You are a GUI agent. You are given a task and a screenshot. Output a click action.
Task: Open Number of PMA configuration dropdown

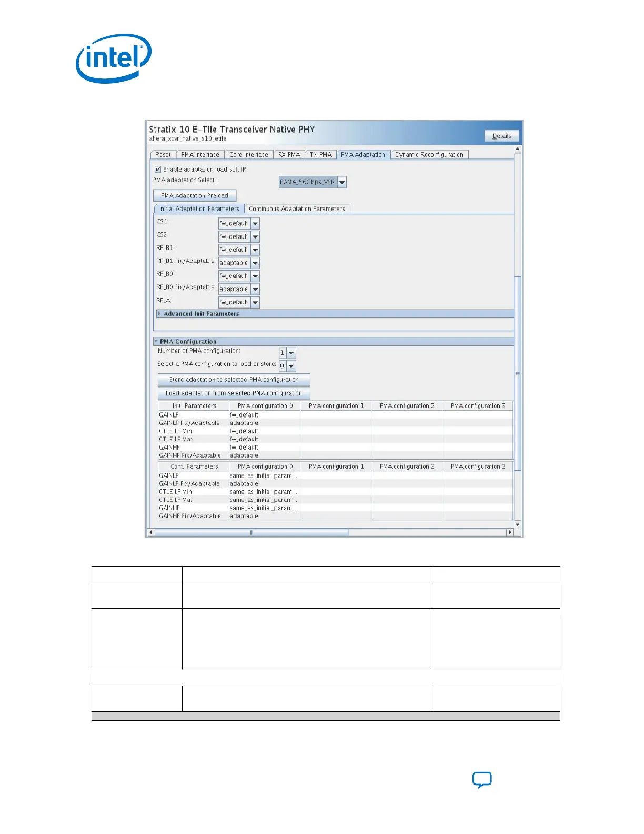pyautogui.click(x=287, y=353)
